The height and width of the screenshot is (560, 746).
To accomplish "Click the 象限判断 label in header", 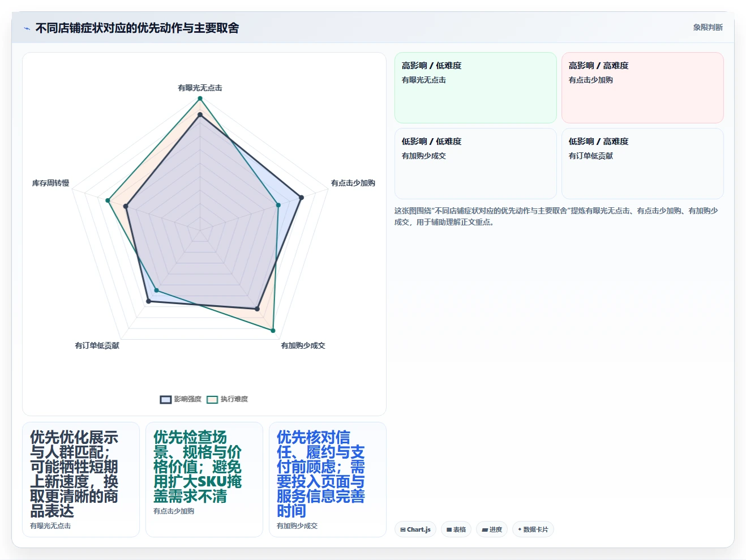I will pyautogui.click(x=708, y=27).
